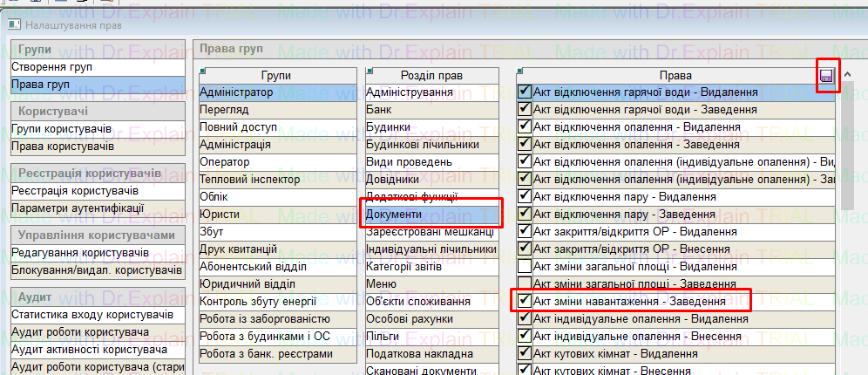Toggle Акт зміни навантаження - Заведення checkbox
Viewport: 868px width, 375px height.
pyautogui.click(x=525, y=301)
